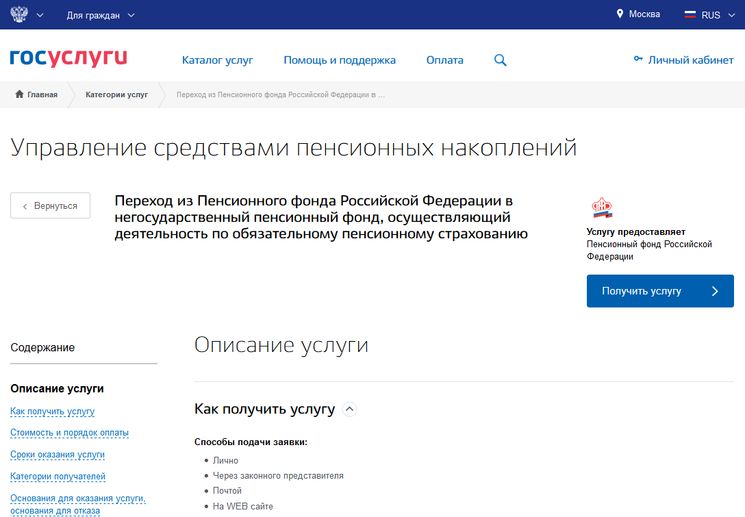Viewport: 745px width, 517px height.
Task: Jump to 'Категории получателей' link
Action: (58, 476)
